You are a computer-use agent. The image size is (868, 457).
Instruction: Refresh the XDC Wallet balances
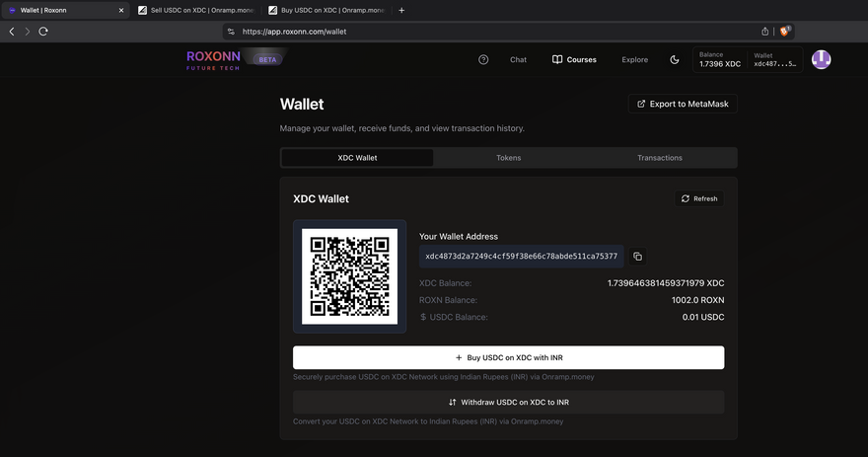pos(699,198)
